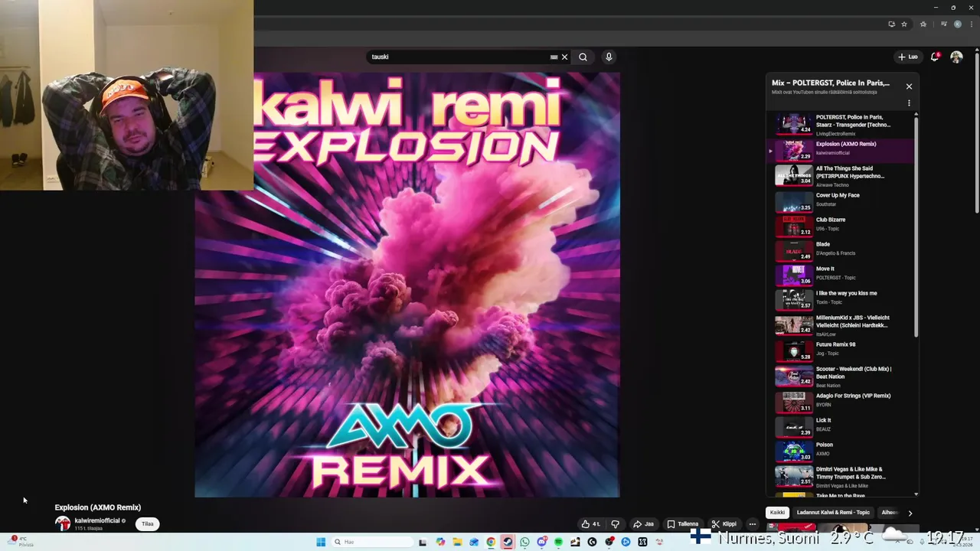Viewport: 980px width, 551px height.
Task: Open the Mix playlist three-dot options menu
Action: [x=909, y=103]
